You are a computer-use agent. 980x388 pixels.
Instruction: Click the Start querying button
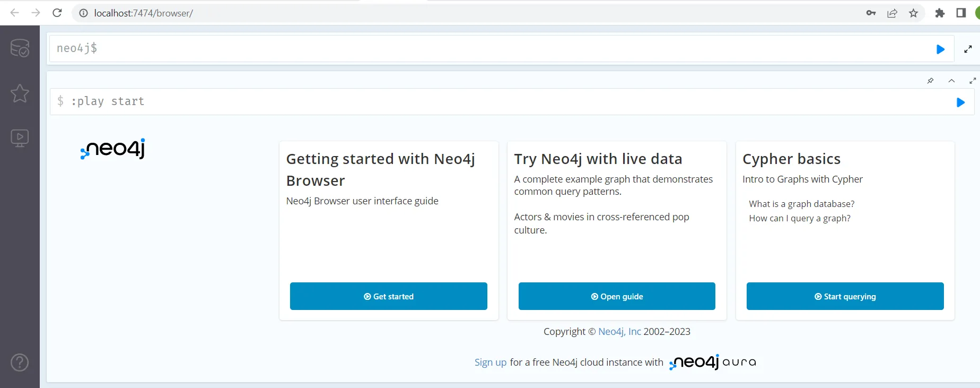click(x=845, y=296)
